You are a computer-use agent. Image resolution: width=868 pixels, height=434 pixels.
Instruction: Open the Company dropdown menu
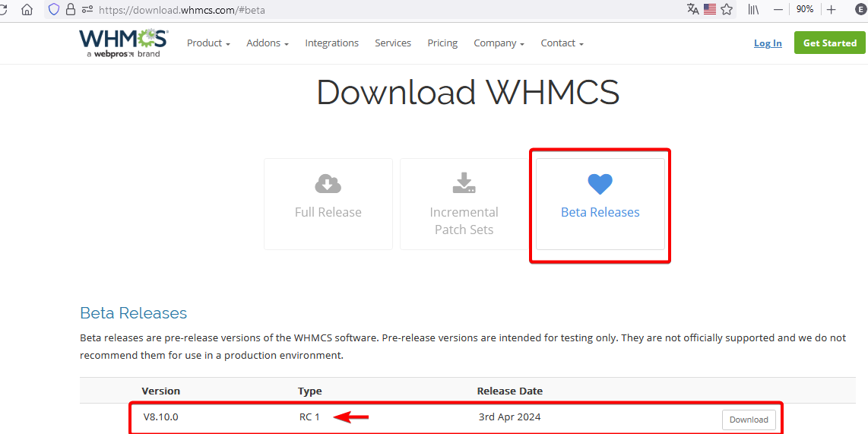point(499,43)
